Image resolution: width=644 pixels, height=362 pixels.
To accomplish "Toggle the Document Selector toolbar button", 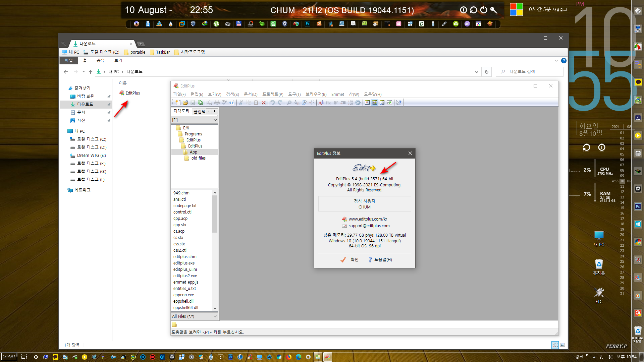I will (x=367, y=103).
